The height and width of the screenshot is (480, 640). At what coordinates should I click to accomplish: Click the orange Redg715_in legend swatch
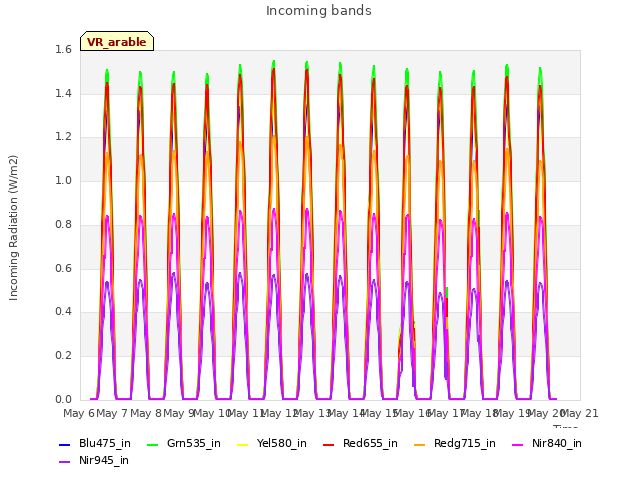coord(419,444)
